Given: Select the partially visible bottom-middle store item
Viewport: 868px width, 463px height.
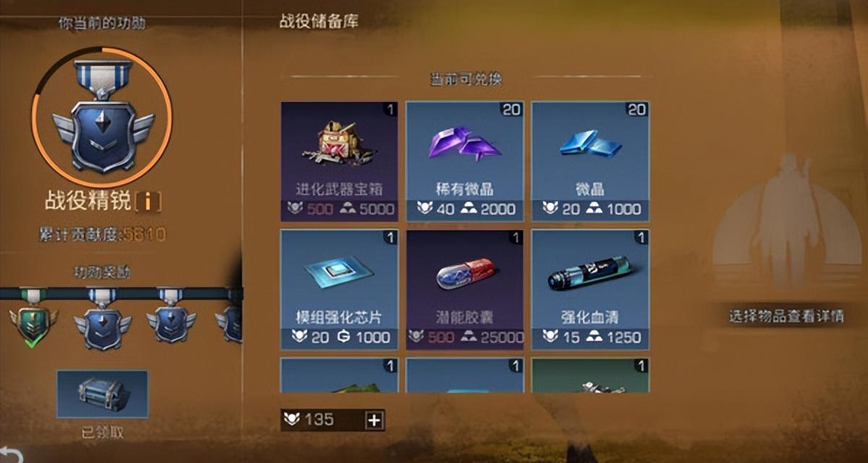Looking at the screenshot, I should [464, 375].
